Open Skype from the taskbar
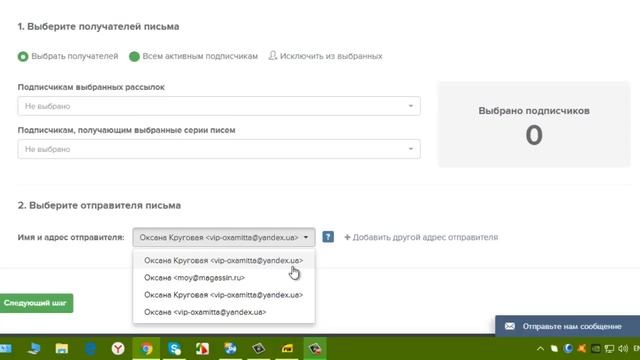 click(174, 349)
